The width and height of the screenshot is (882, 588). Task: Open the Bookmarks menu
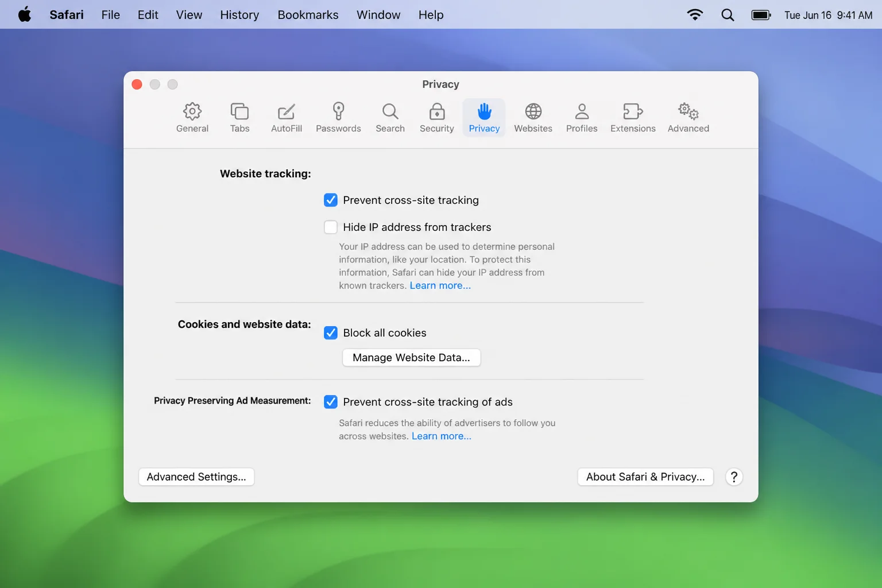coord(308,15)
